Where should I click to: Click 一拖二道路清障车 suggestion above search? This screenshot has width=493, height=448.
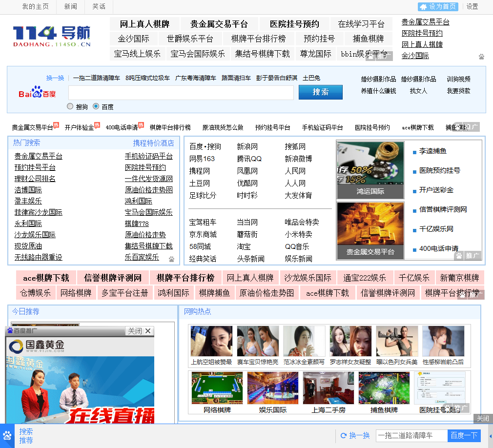click(97, 78)
